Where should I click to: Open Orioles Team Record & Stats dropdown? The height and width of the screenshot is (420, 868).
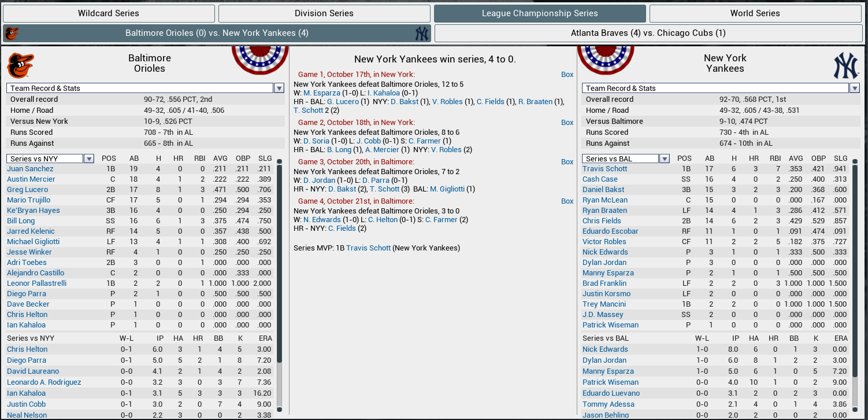point(145,88)
